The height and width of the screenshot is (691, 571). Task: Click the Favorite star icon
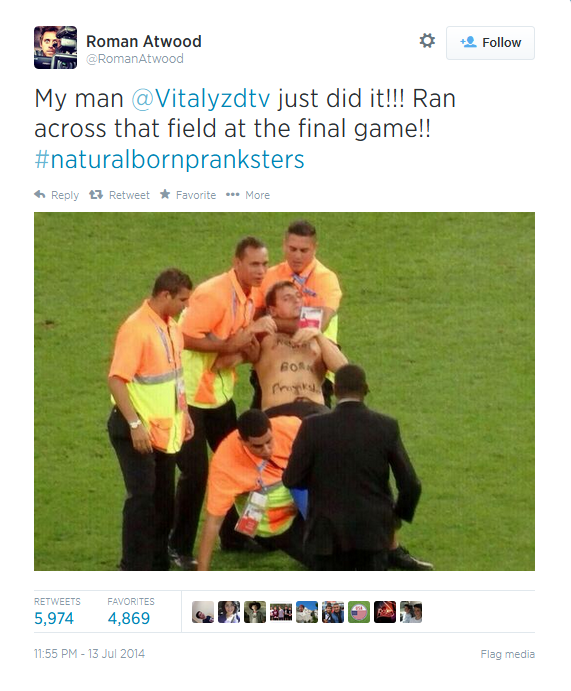165,194
